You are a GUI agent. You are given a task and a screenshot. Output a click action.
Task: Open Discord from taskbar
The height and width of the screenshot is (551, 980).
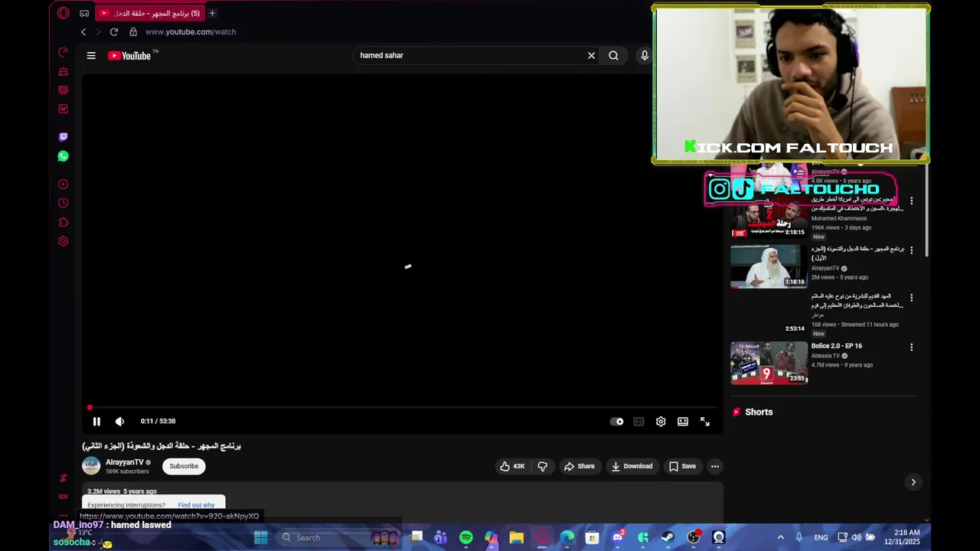[618, 537]
